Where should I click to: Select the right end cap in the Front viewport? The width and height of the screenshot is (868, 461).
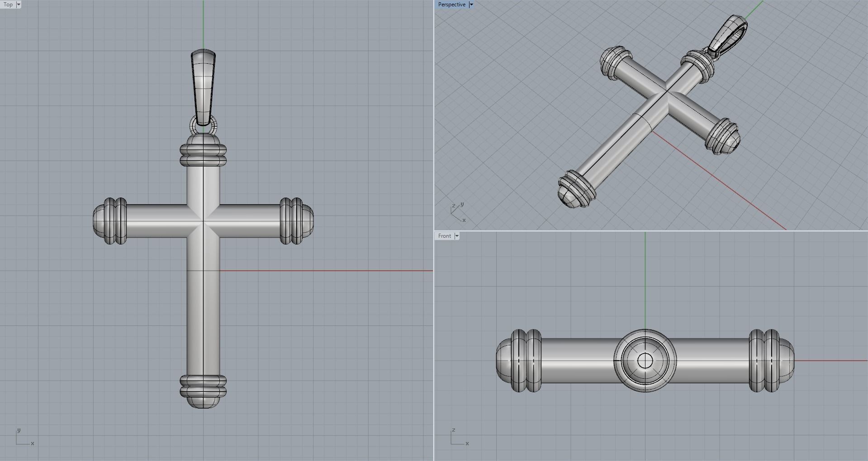click(772, 361)
